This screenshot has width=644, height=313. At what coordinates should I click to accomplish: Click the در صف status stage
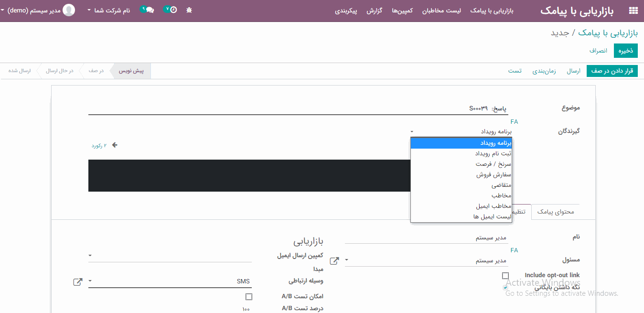click(x=96, y=71)
